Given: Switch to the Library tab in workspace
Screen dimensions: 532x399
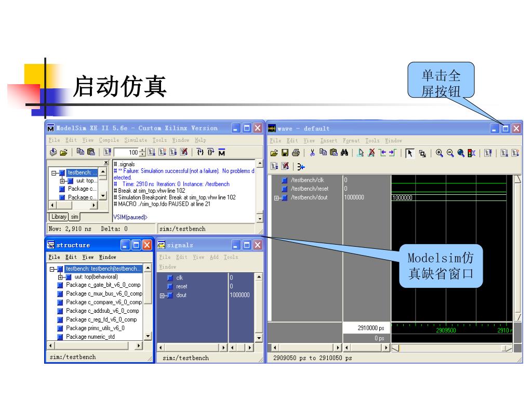Looking at the screenshot, I should [x=59, y=217].
